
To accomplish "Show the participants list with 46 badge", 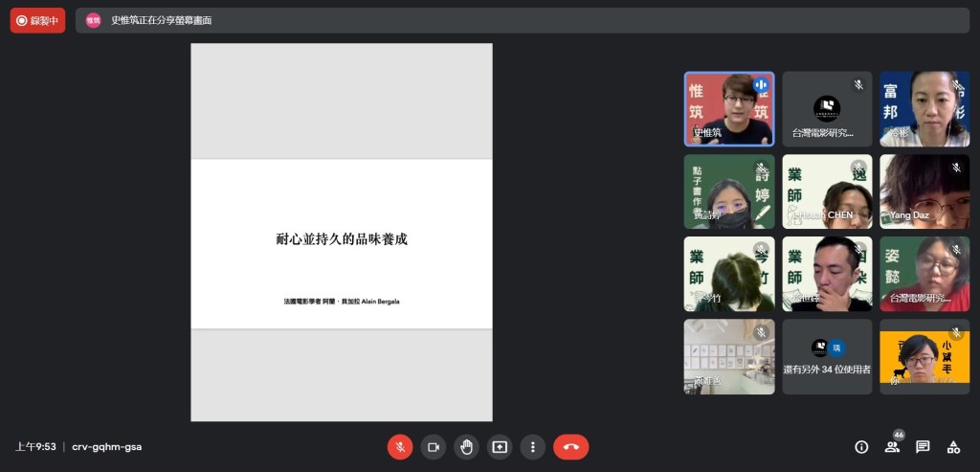I will point(892,446).
